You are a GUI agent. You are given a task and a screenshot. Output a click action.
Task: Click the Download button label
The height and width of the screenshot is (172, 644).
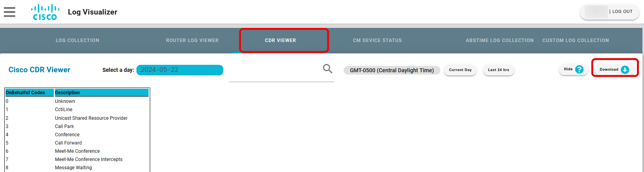pyautogui.click(x=609, y=70)
